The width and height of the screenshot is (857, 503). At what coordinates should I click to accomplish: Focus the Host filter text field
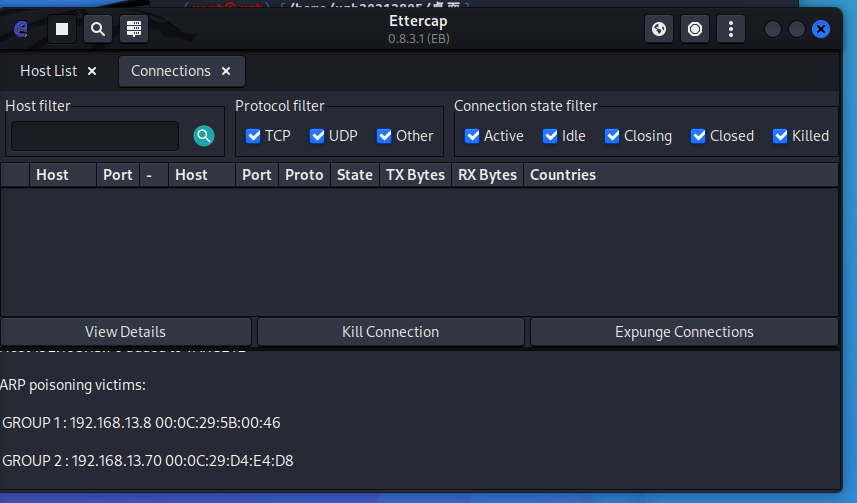pyautogui.click(x=95, y=136)
